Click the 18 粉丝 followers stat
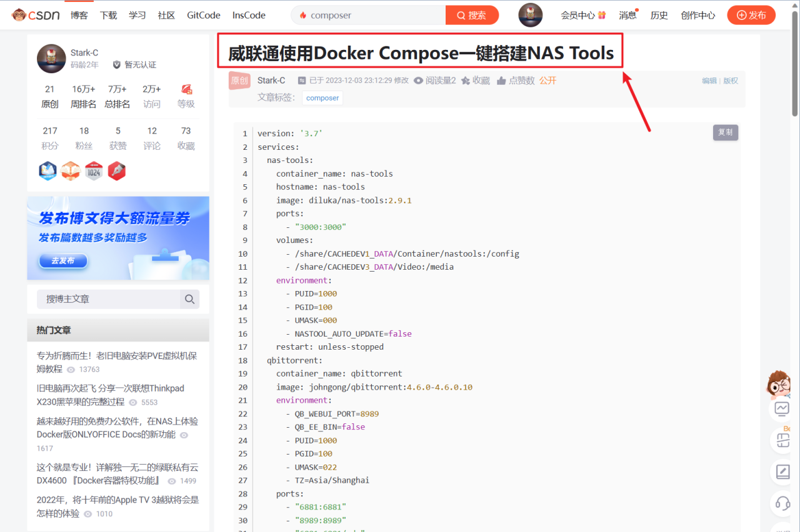 84,138
